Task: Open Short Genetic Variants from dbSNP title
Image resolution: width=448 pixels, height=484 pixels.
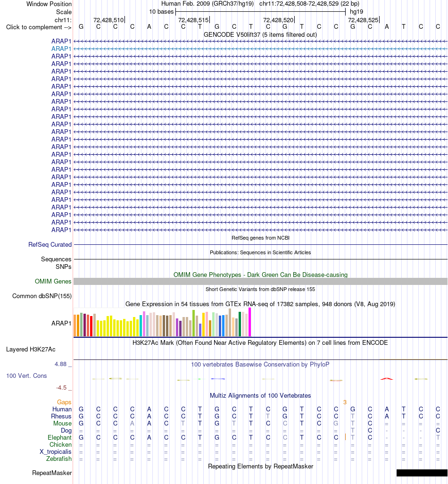Action: [260, 289]
